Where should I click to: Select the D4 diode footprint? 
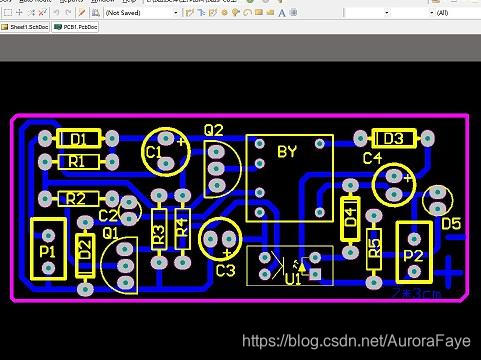click(350, 219)
